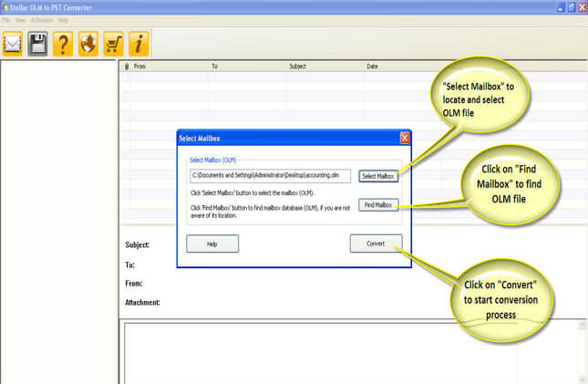Close the Select Mailbox dialog
The image size is (588, 384).
coord(405,138)
